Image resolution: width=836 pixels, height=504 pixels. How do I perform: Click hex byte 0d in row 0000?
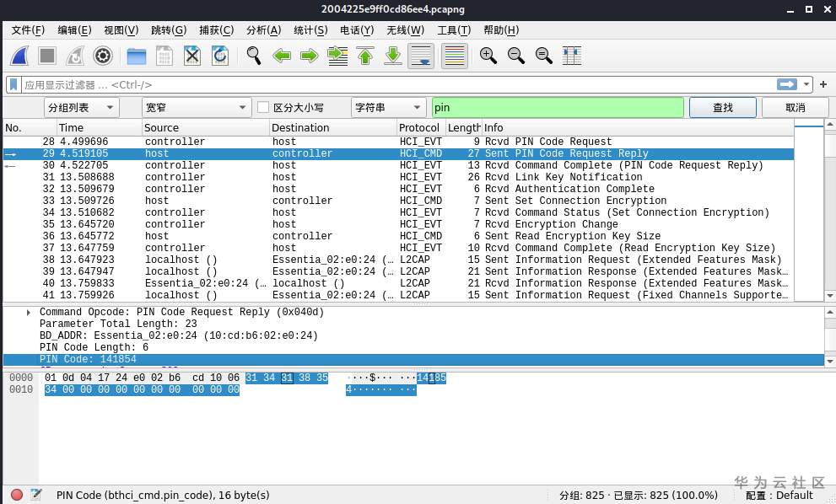tap(68, 378)
